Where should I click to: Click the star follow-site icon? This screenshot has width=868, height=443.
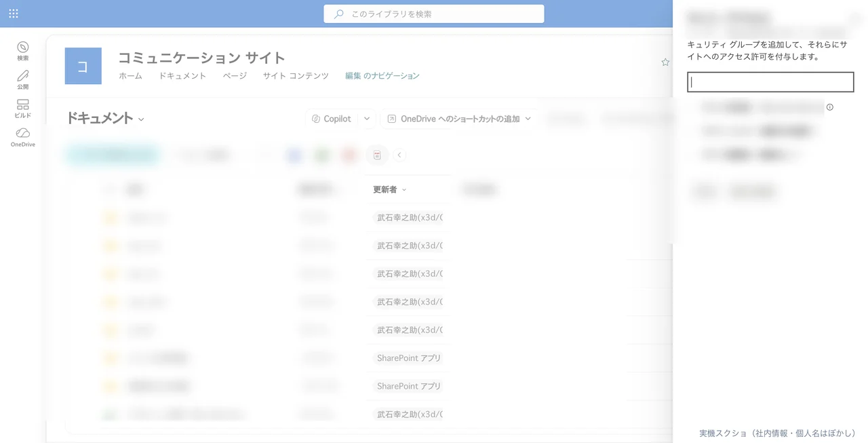[665, 62]
